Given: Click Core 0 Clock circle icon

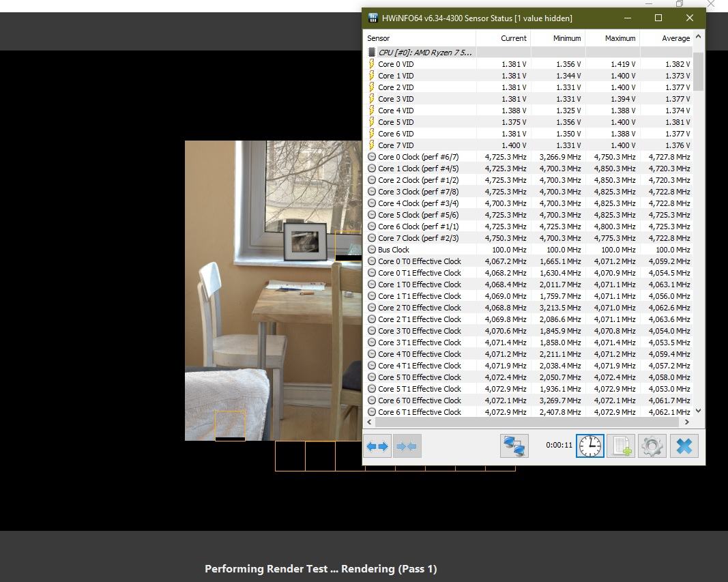Looking at the screenshot, I should tap(371, 157).
